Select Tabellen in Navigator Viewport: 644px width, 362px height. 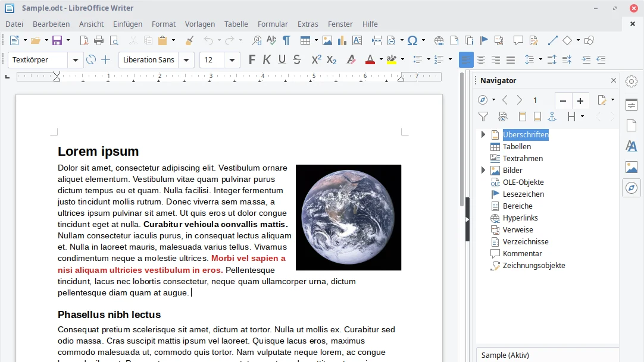517,146
